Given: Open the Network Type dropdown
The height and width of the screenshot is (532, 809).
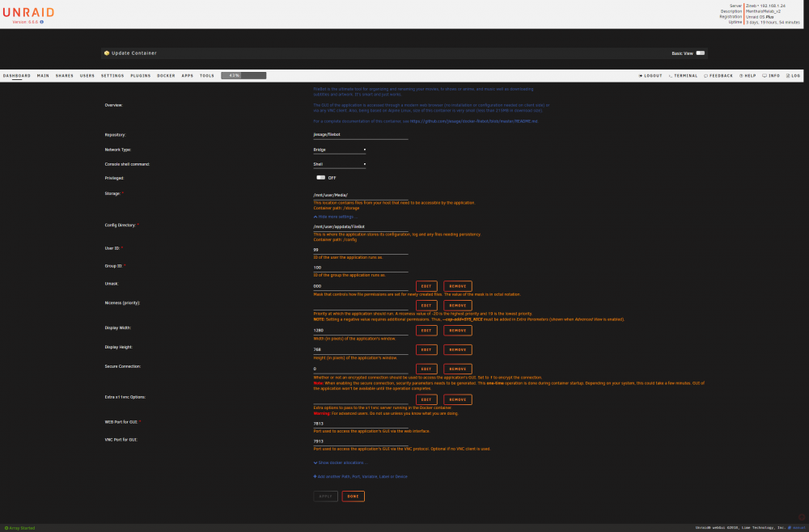Looking at the screenshot, I should coord(340,150).
